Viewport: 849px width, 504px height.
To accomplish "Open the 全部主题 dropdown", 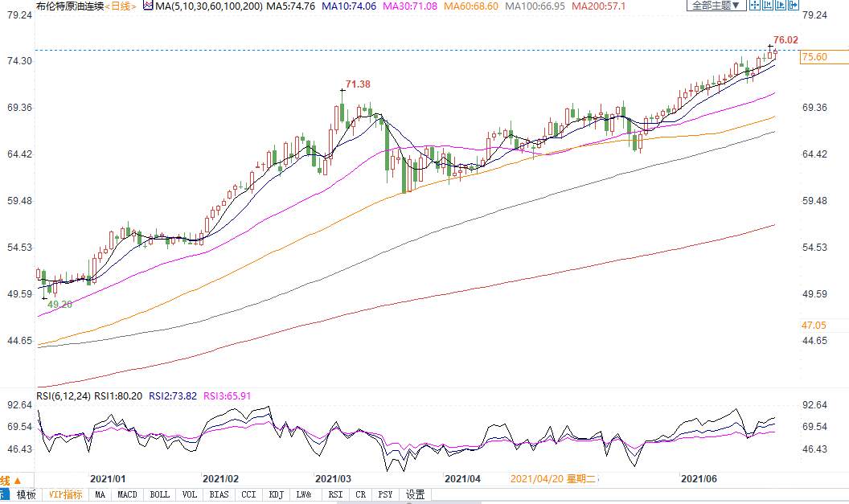I will (715, 6).
